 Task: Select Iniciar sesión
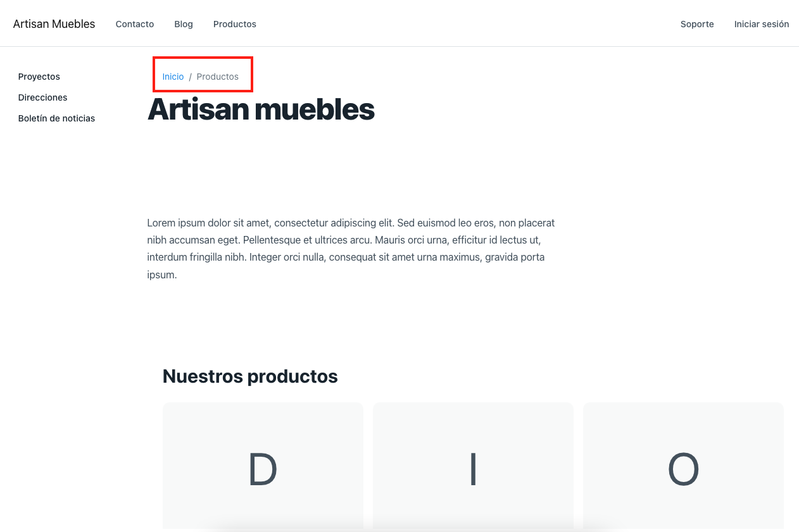point(761,24)
